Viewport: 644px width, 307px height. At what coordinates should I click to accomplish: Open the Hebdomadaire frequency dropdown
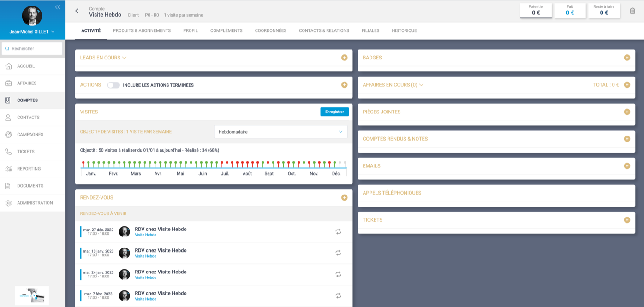tap(280, 132)
